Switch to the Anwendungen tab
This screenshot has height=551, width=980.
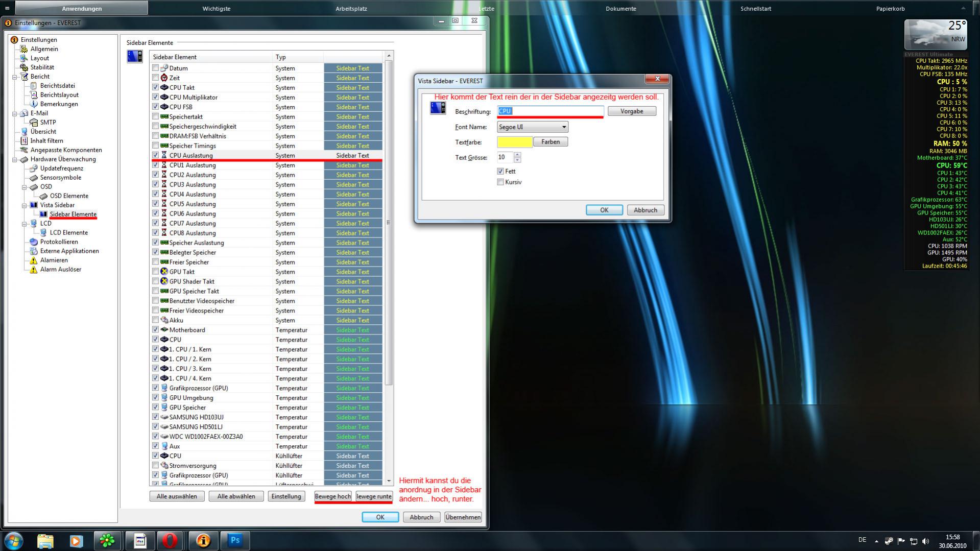pyautogui.click(x=82, y=8)
